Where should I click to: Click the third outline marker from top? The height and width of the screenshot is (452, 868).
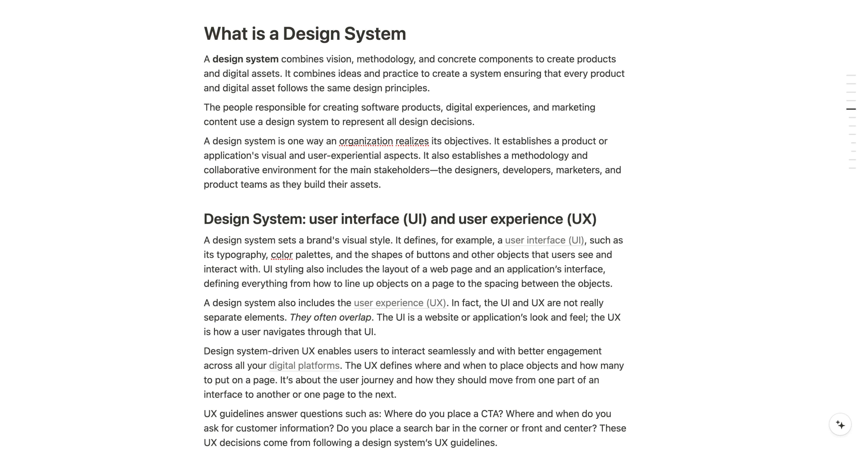[851, 92]
